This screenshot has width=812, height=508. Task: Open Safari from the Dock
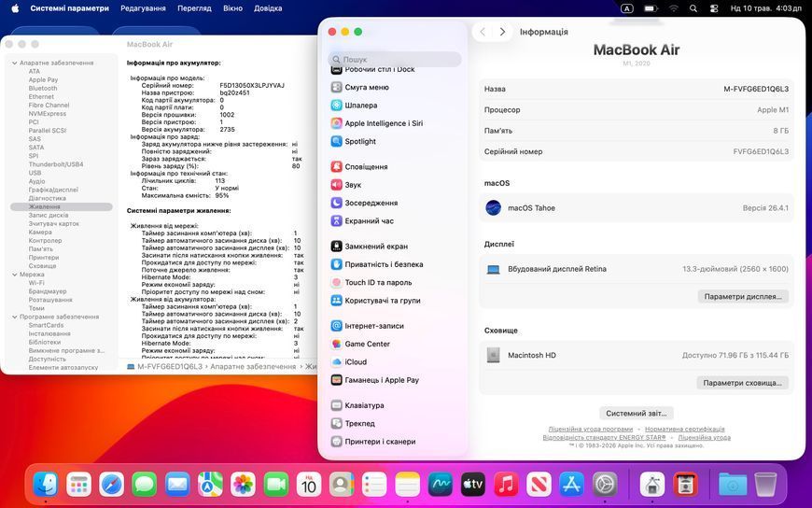pyautogui.click(x=111, y=485)
